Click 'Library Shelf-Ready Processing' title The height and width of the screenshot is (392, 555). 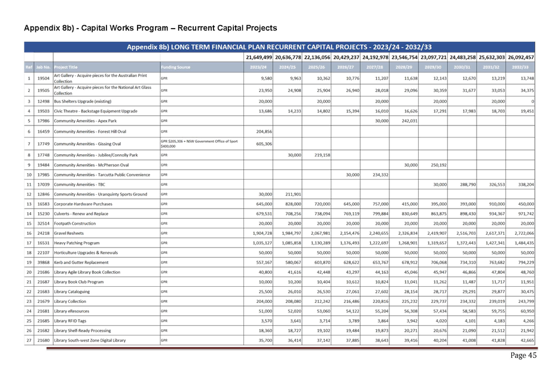click(82, 330)
